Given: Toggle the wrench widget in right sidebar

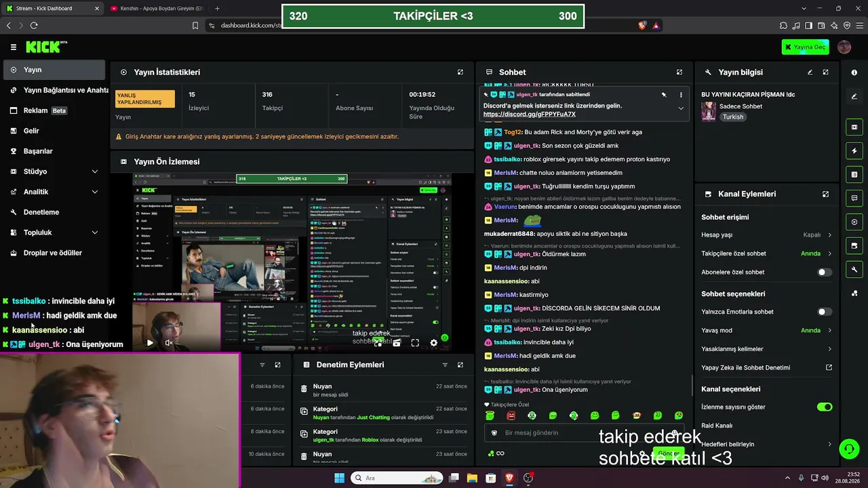Looking at the screenshot, I should (854, 270).
